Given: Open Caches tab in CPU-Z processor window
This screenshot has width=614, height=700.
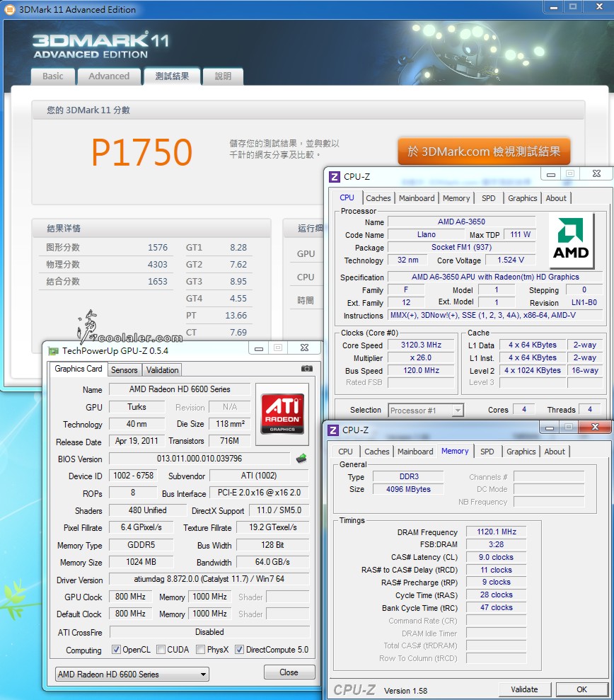Looking at the screenshot, I should [x=378, y=198].
